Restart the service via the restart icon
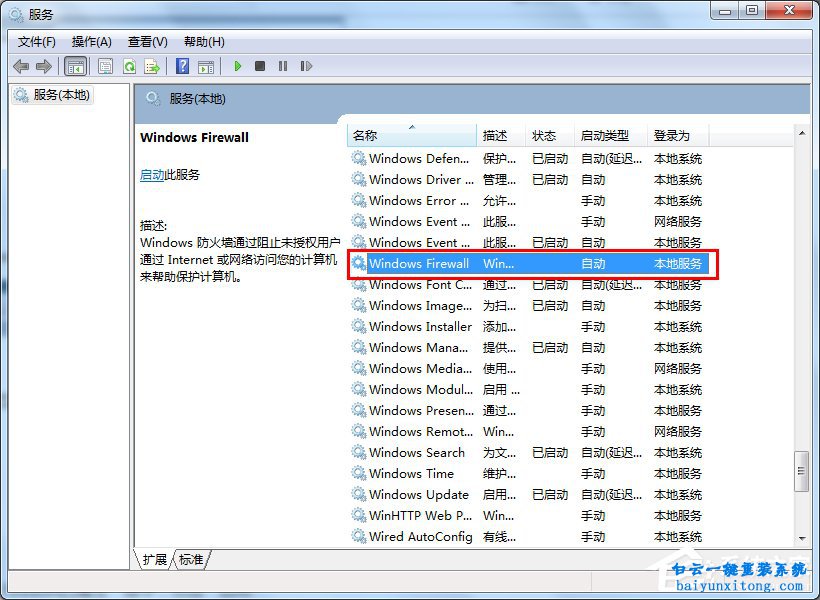 (306, 66)
